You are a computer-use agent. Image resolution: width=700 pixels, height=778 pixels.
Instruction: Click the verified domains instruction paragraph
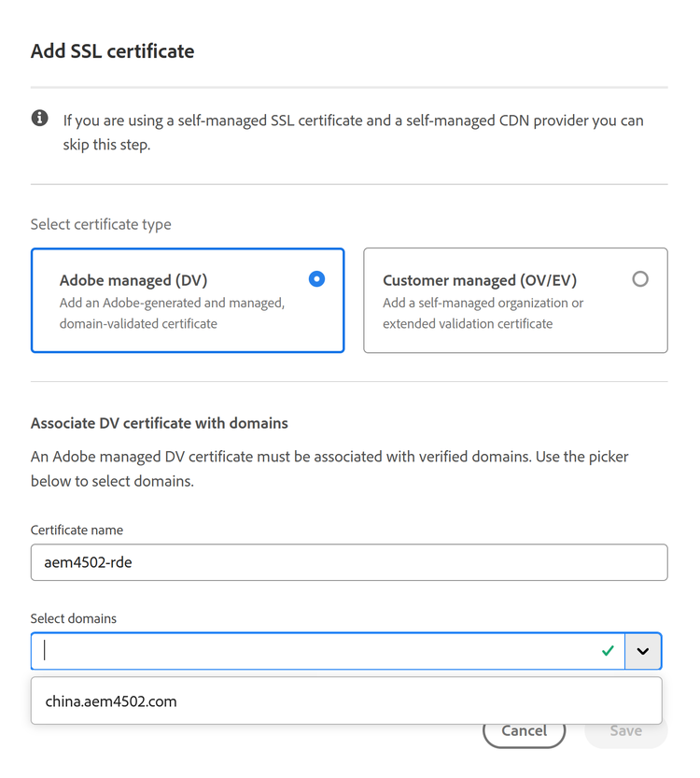click(329, 469)
